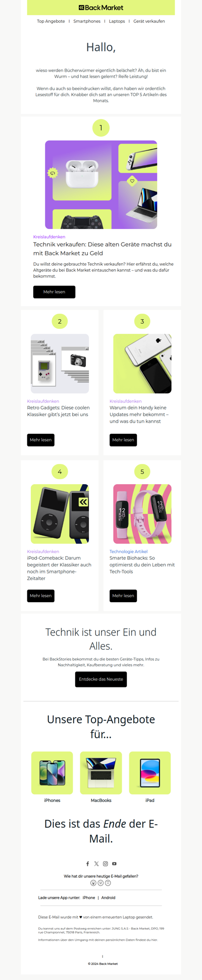Rate the email with the happy smiley
Screen dimensions: 202x980
pyautogui.click(x=93, y=883)
